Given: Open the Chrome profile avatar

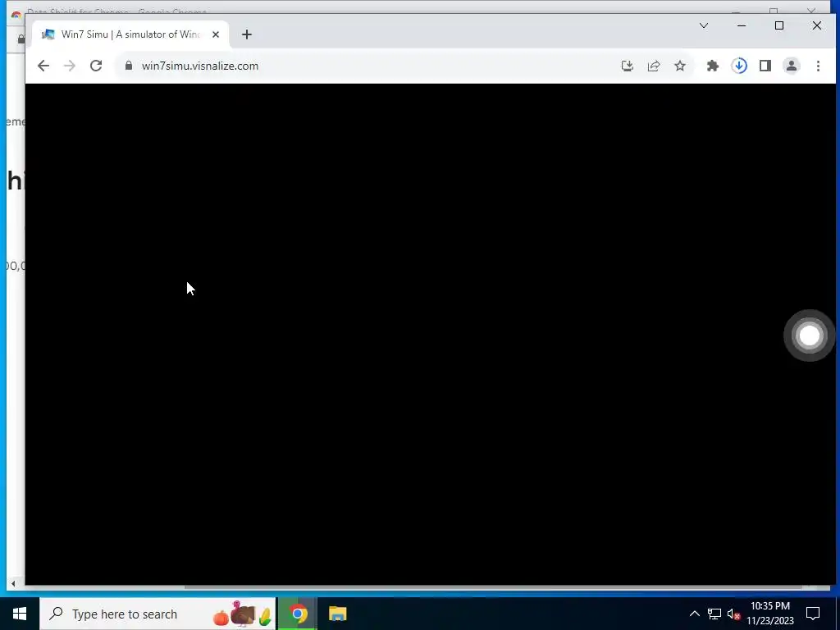Looking at the screenshot, I should coord(792,66).
